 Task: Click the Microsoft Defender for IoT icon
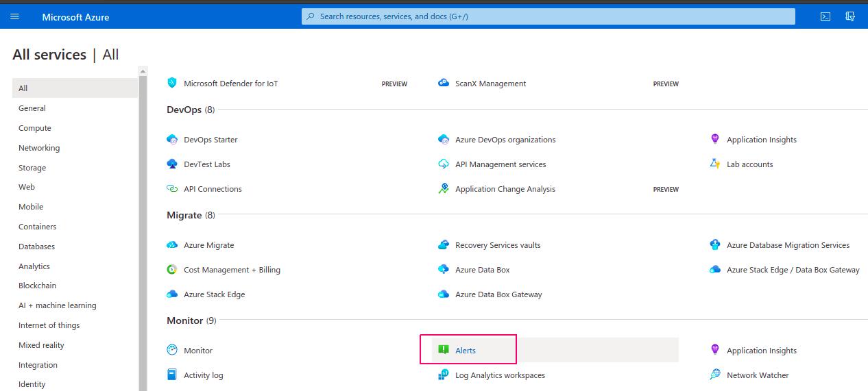172,83
